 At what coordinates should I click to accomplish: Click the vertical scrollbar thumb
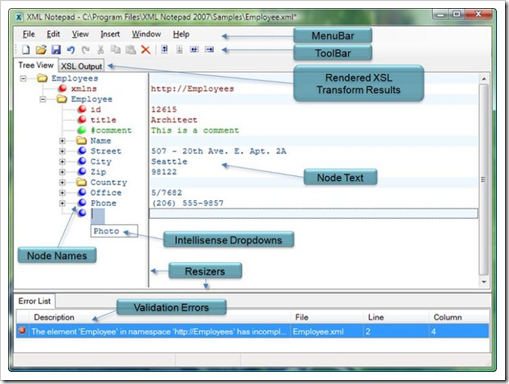(484, 180)
